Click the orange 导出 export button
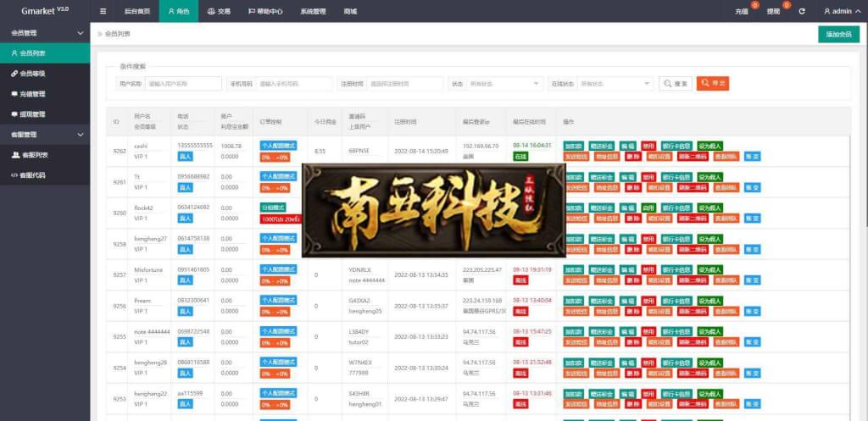The image size is (868, 421). click(x=712, y=84)
